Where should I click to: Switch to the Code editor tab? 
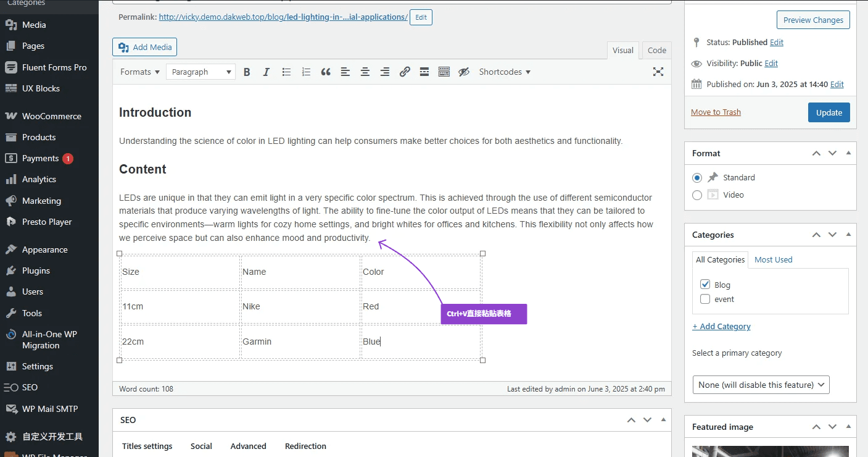coord(656,51)
